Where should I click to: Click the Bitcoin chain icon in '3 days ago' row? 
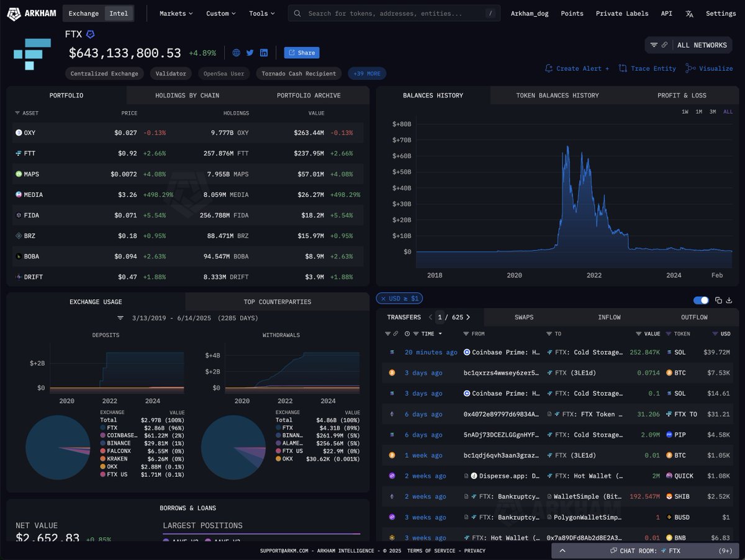(x=392, y=373)
